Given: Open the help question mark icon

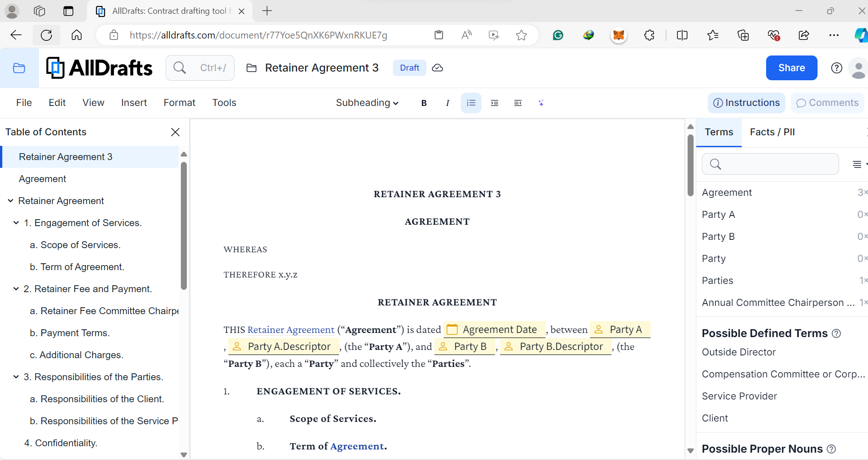Looking at the screenshot, I should click(836, 68).
